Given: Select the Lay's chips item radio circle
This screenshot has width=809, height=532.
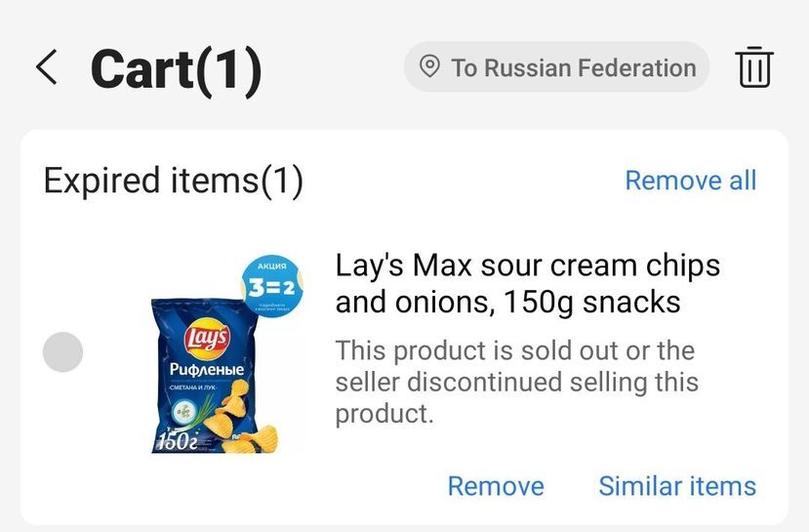Looking at the screenshot, I should pyautogui.click(x=63, y=351).
